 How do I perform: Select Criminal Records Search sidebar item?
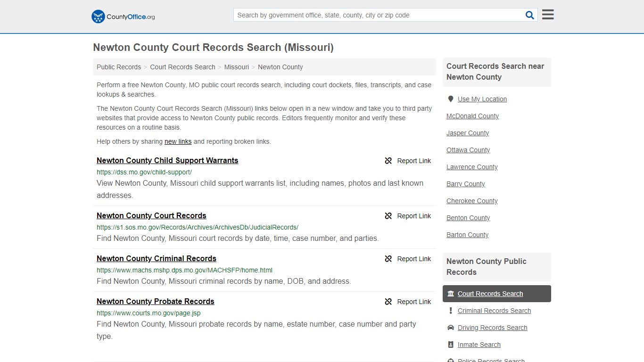pos(494,311)
